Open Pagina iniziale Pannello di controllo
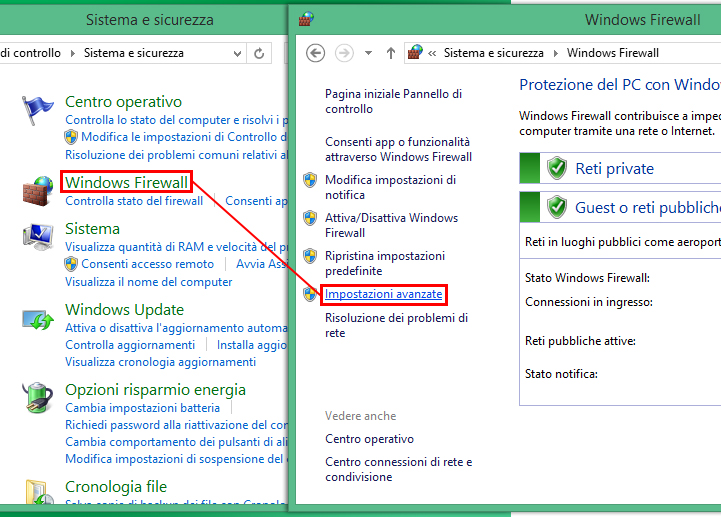This screenshot has width=721, height=517. point(393,101)
